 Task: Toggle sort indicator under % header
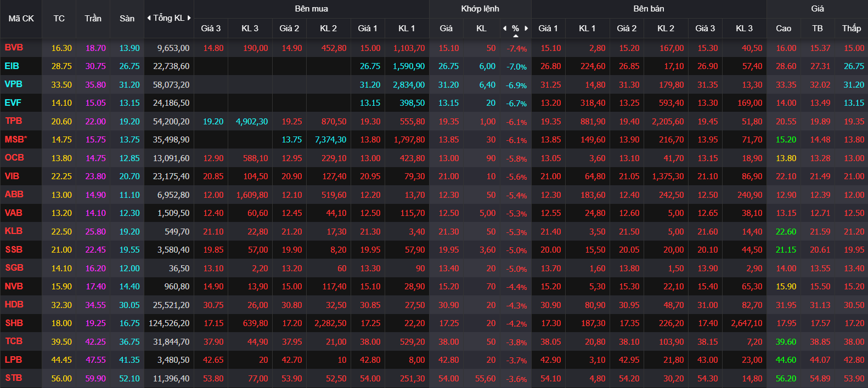point(515,36)
